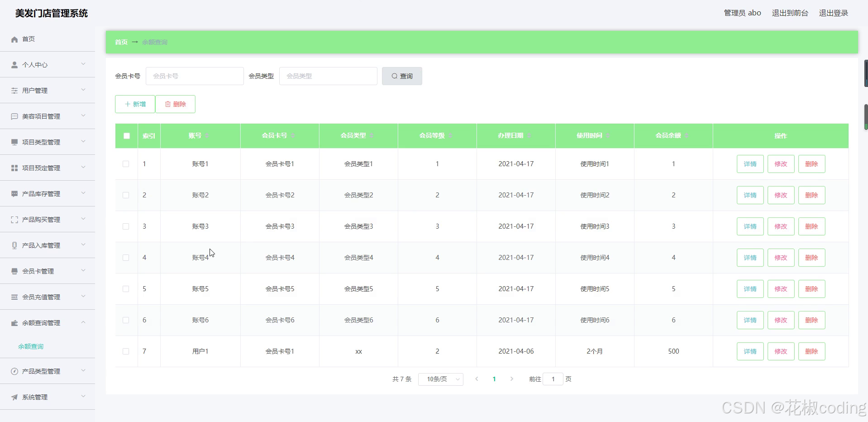Check the row for 账号6
The width and height of the screenshot is (868, 422).
click(x=126, y=320)
